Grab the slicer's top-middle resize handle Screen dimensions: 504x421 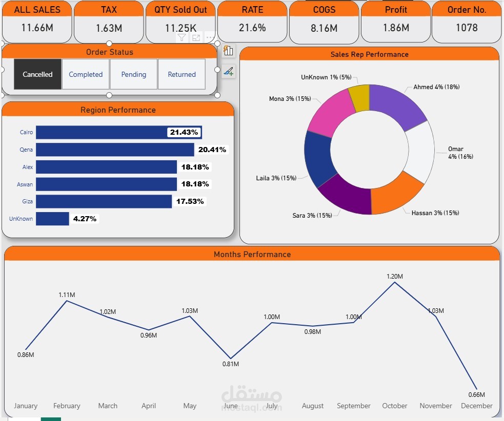point(109,44)
